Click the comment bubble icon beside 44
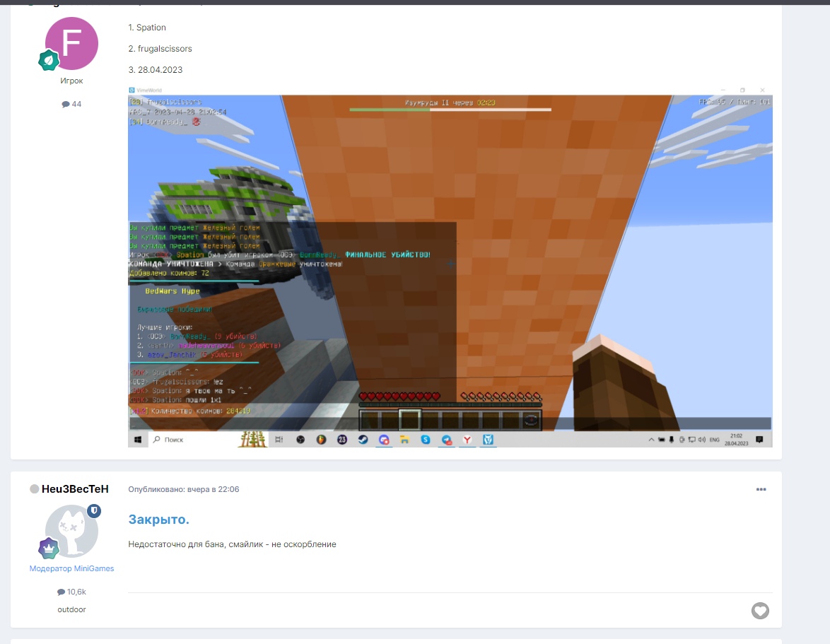Image resolution: width=830 pixels, height=644 pixels. coord(66,104)
